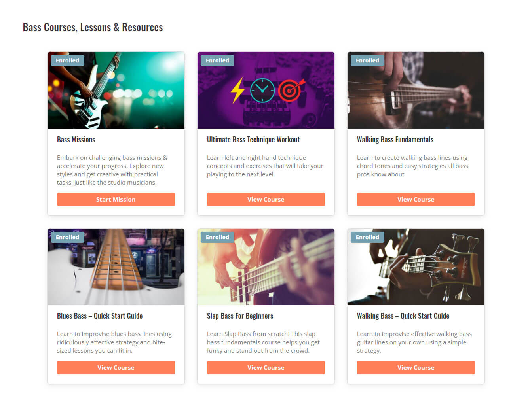View the Walking Bass Fundamentals course
The width and height of the screenshot is (532, 410).
click(416, 199)
